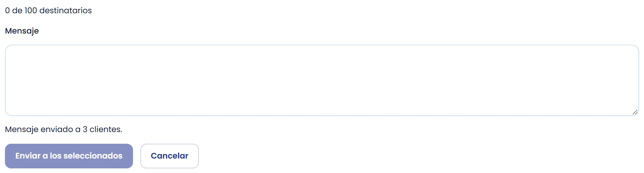This screenshot has height=173, width=644.
Task: Submit using the purple Enviar button
Action: pyautogui.click(x=69, y=156)
